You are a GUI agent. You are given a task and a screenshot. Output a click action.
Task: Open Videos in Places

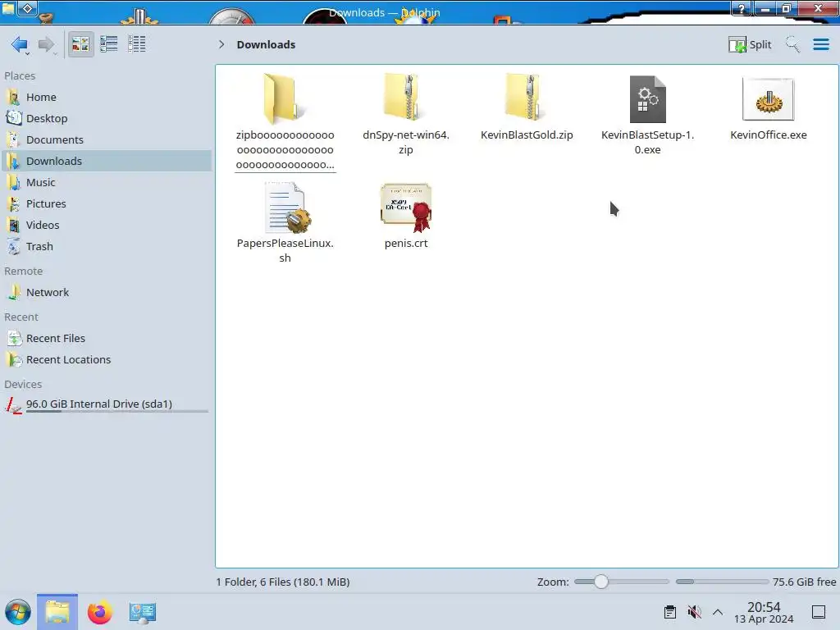point(106,226)
